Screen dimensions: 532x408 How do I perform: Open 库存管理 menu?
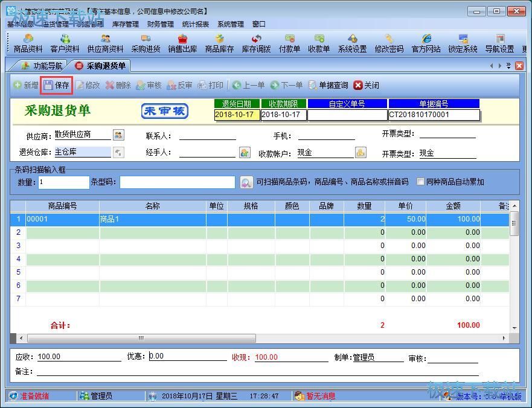pyautogui.click(x=126, y=24)
